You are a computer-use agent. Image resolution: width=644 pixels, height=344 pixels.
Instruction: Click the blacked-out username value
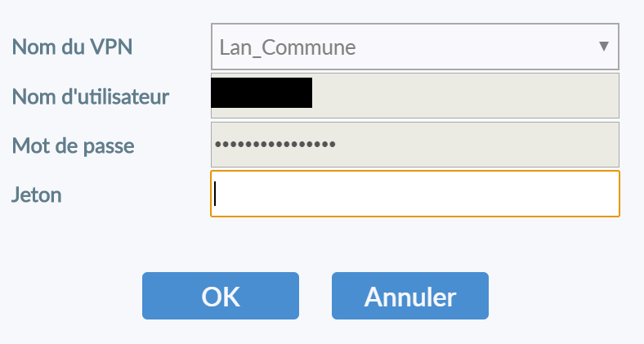point(262,93)
